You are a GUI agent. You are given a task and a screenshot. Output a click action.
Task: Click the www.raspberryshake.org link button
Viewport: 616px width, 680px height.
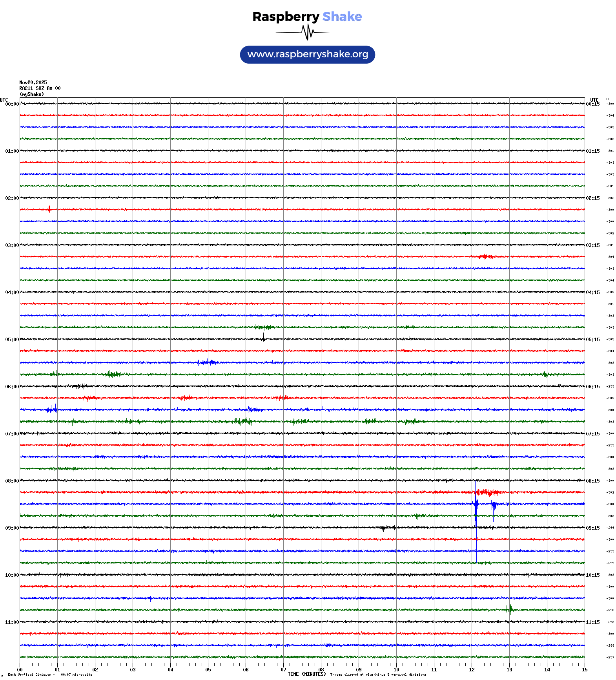307,55
